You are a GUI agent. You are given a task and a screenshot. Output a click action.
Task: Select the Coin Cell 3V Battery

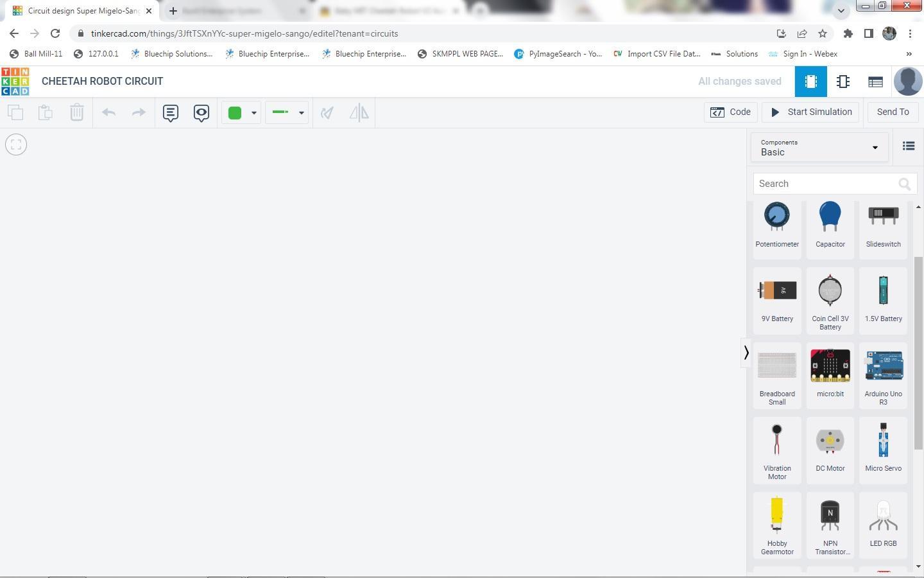(x=830, y=301)
